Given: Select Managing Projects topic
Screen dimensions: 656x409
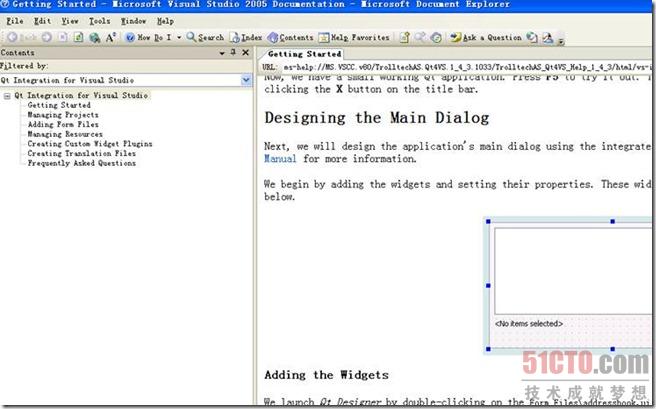Looking at the screenshot, I should [x=63, y=115].
